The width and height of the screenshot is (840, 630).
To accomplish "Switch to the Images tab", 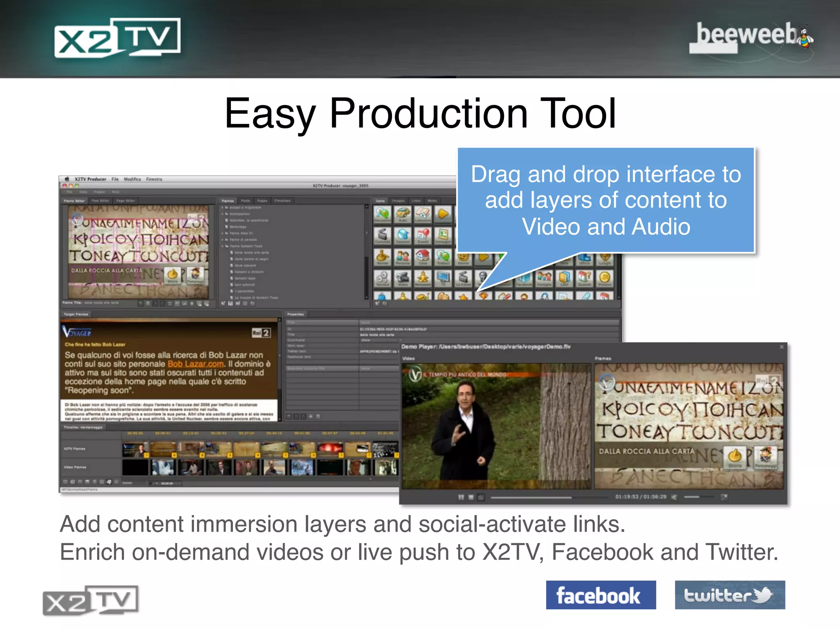I will point(398,201).
